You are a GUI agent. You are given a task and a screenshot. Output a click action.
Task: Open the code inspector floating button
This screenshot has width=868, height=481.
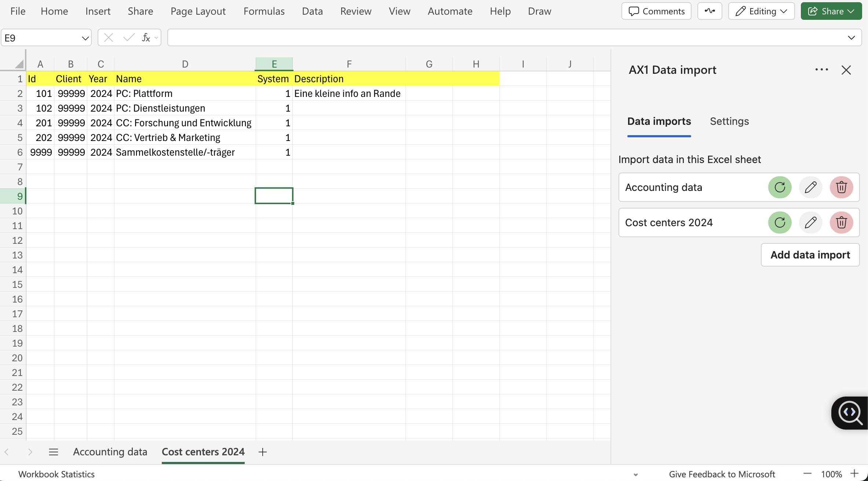[850, 413]
